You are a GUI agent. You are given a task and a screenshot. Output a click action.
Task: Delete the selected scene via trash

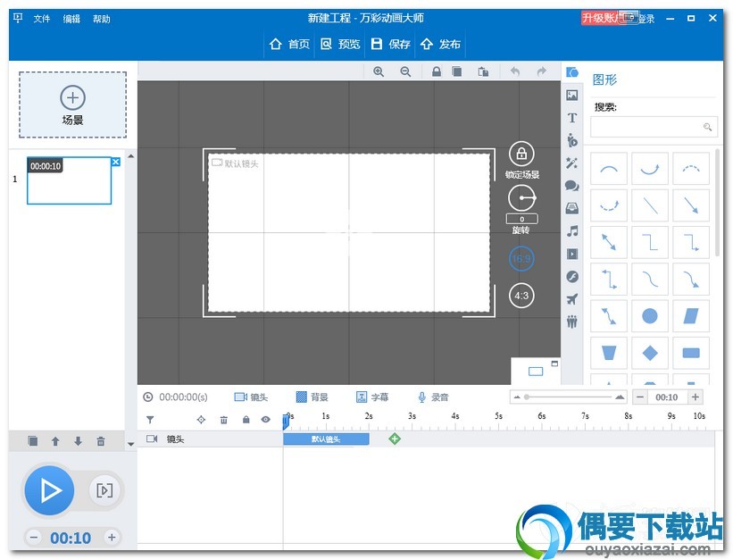[x=101, y=441]
